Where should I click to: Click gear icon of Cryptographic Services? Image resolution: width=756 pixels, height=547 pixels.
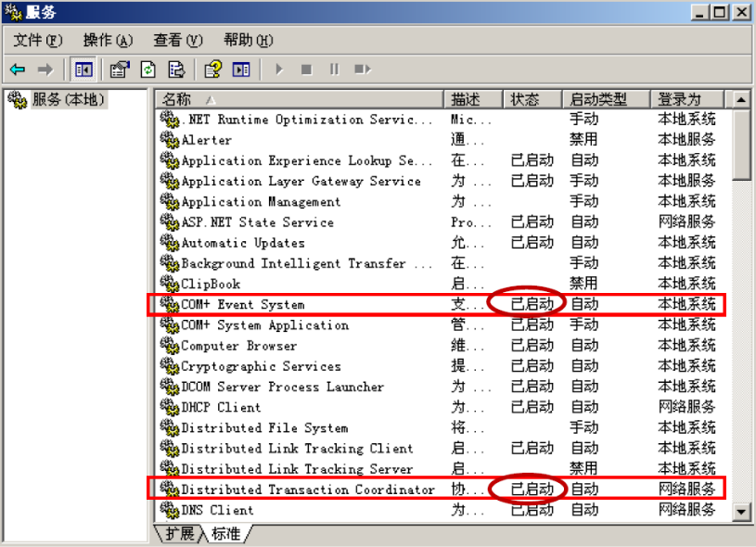[x=169, y=366]
